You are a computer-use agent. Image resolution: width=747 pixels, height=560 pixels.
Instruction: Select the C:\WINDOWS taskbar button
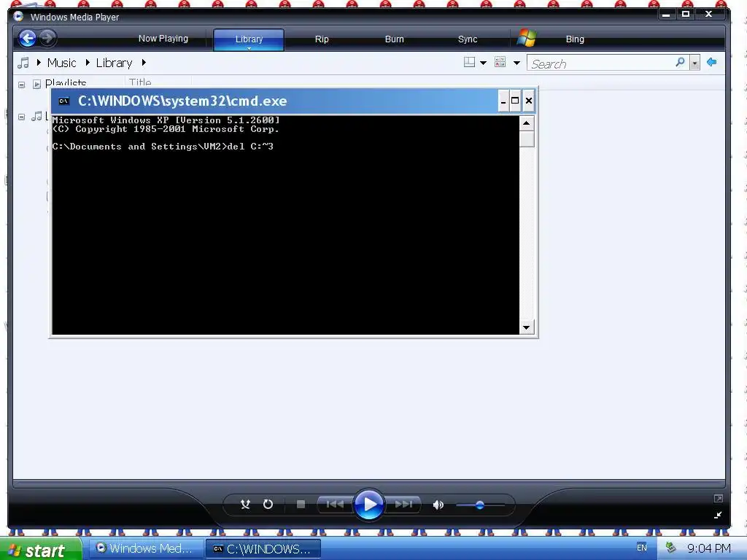click(x=263, y=549)
